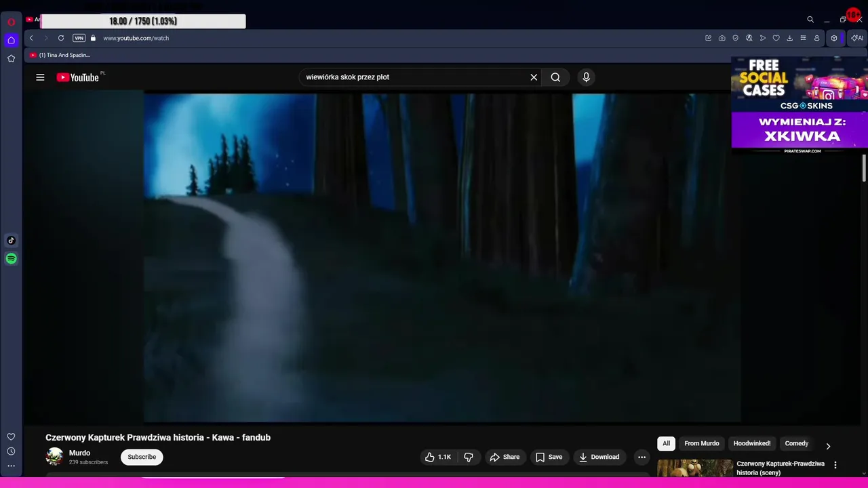868x488 pixels.
Task: Clear the YouTube search text
Action: point(534,77)
